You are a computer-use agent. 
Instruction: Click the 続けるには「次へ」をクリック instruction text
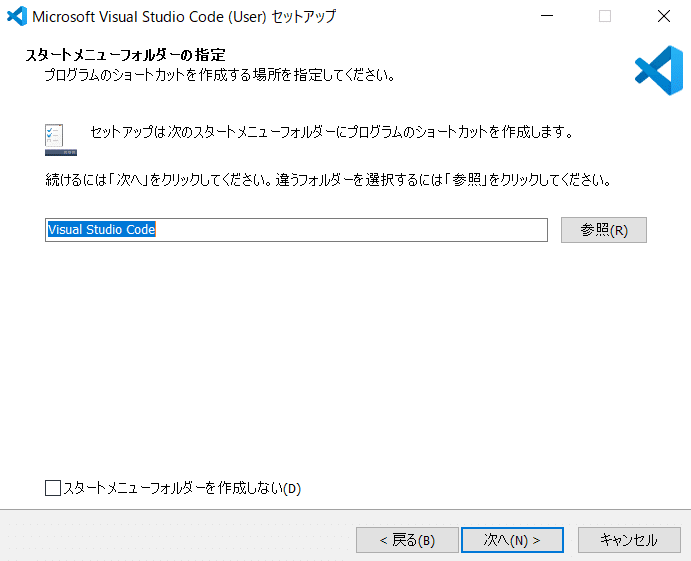click(x=328, y=180)
